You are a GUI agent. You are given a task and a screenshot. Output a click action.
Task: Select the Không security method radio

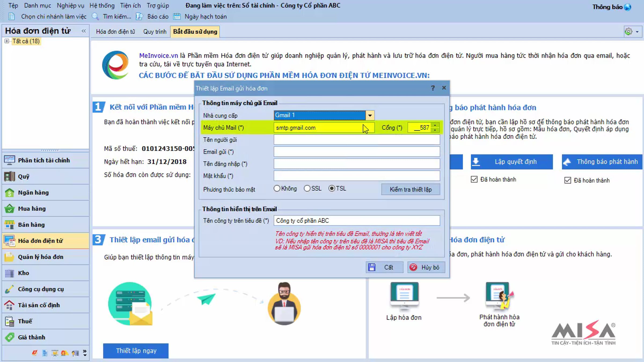pos(277,189)
